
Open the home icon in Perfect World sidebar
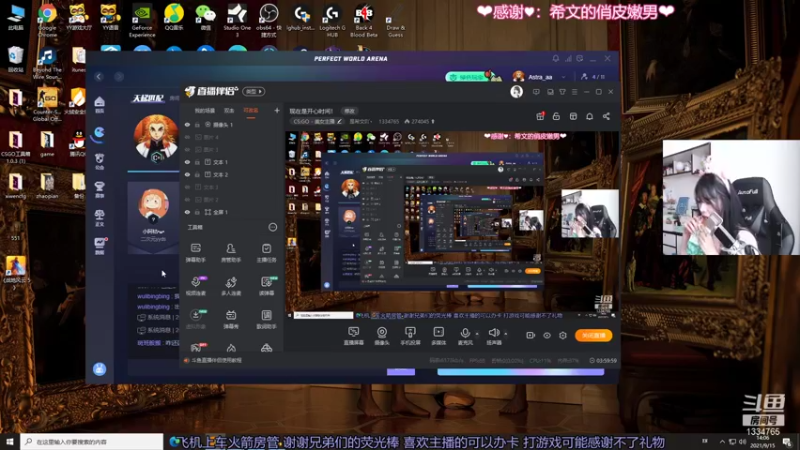tap(99, 105)
